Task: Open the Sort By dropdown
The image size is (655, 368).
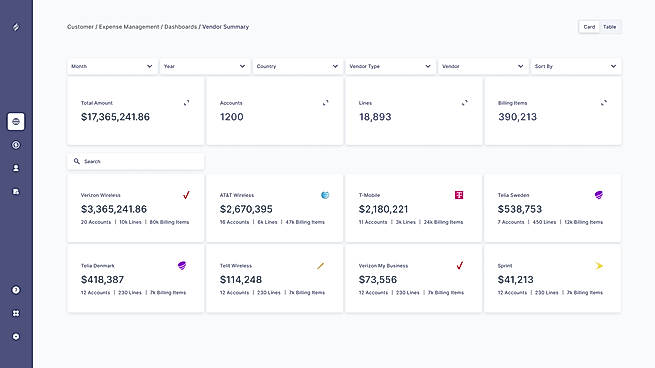Action: [x=576, y=66]
